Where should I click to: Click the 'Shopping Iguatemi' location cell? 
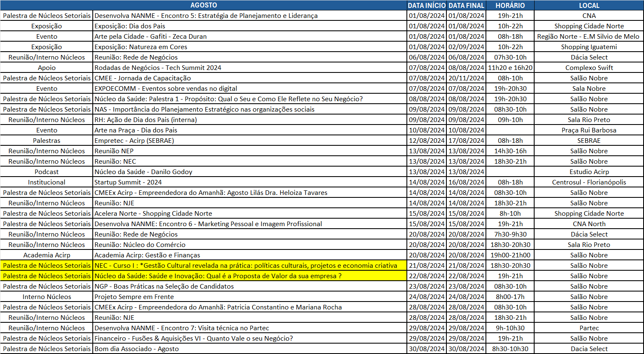(x=589, y=47)
